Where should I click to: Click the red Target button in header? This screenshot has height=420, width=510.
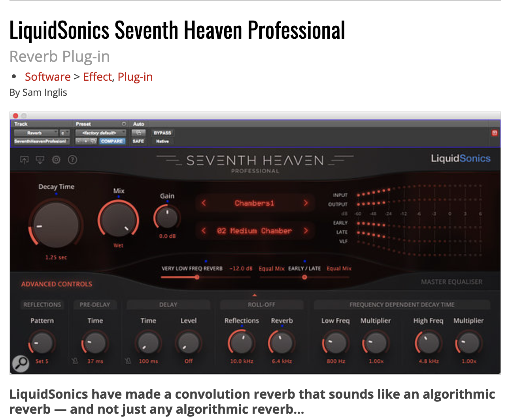click(494, 133)
